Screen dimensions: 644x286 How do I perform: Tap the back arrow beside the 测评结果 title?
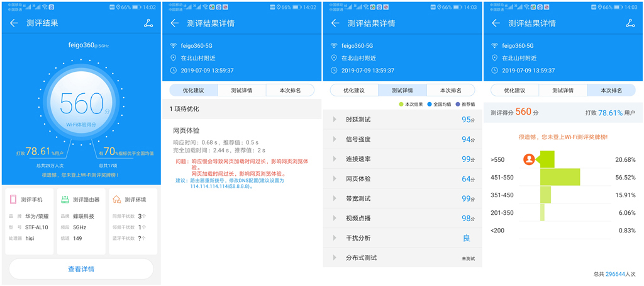pyautogui.click(x=14, y=23)
